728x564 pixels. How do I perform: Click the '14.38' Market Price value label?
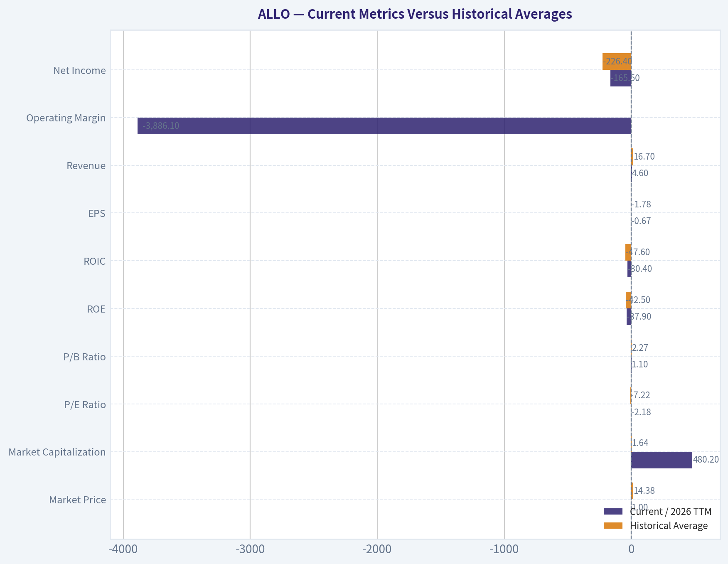click(644, 491)
